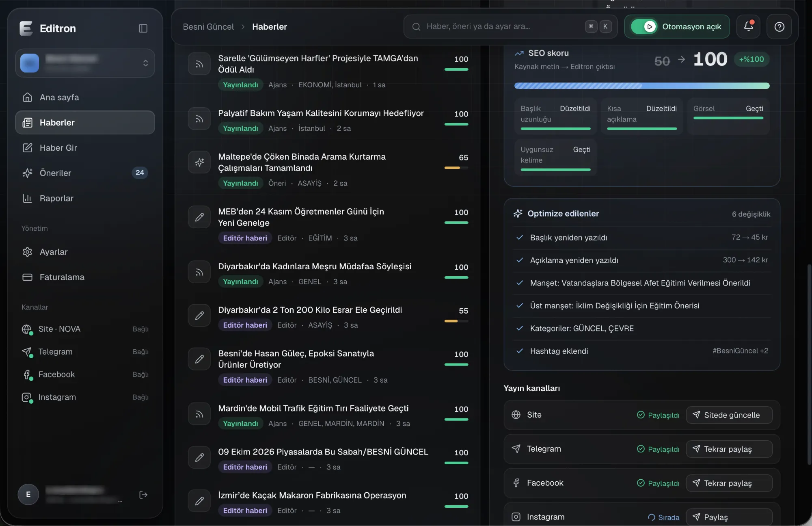
Task: Click the logout icon at sidebar bottom
Action: (x=143, y=495)
